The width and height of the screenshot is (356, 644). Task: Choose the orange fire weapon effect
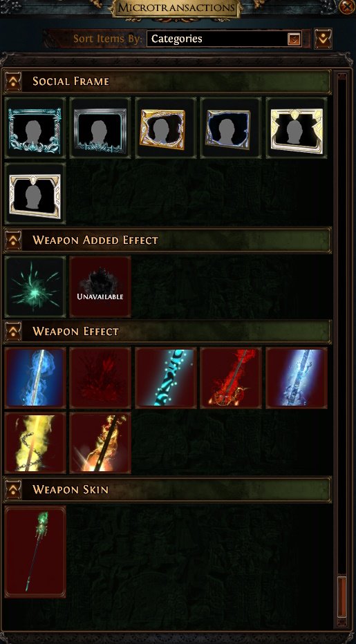coord(100,443)
